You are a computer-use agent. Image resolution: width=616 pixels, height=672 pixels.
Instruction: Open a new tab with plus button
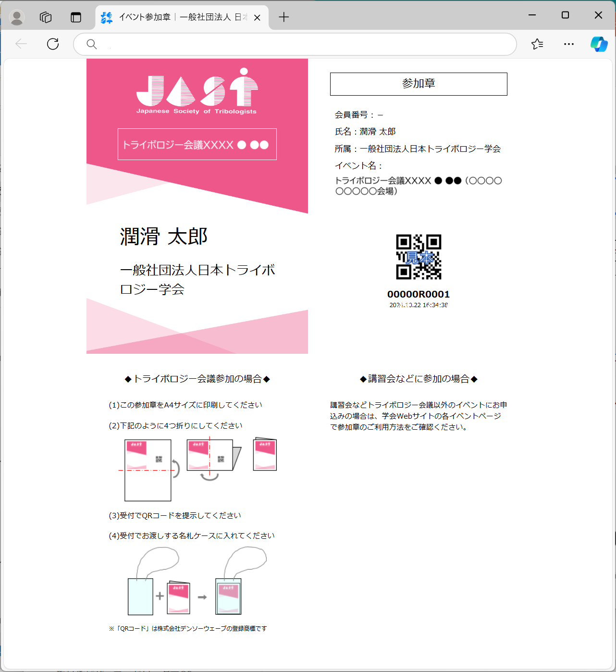tap(284, 17)
